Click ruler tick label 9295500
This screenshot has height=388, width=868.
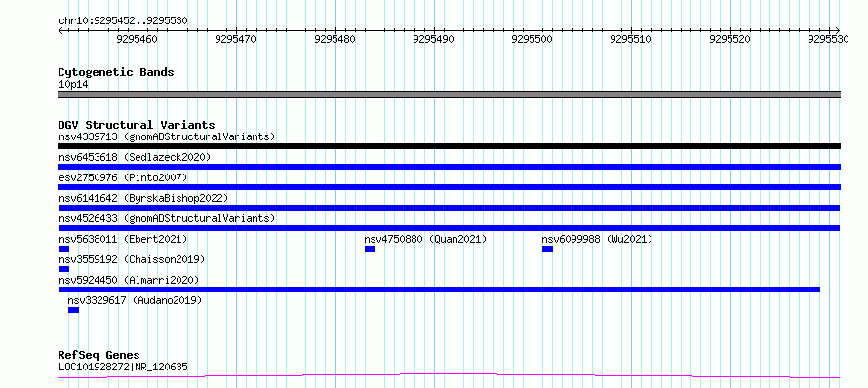[x=533, y=39]
